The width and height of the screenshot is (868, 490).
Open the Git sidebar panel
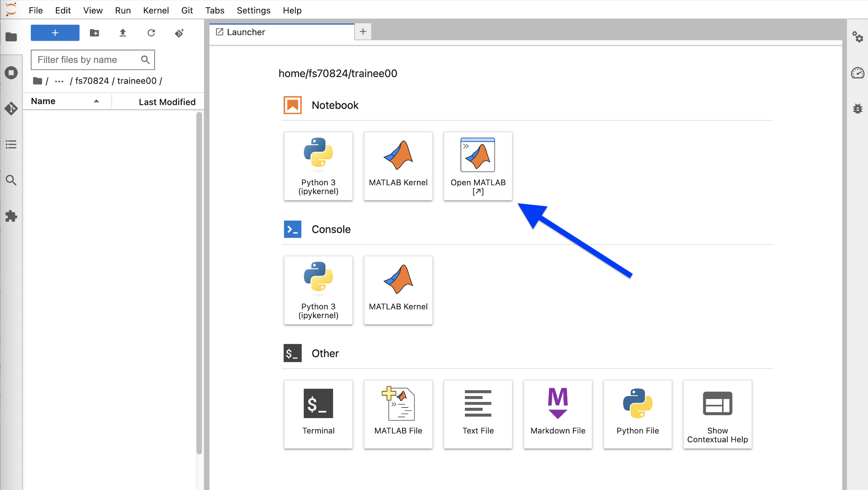tap(11, 108)
